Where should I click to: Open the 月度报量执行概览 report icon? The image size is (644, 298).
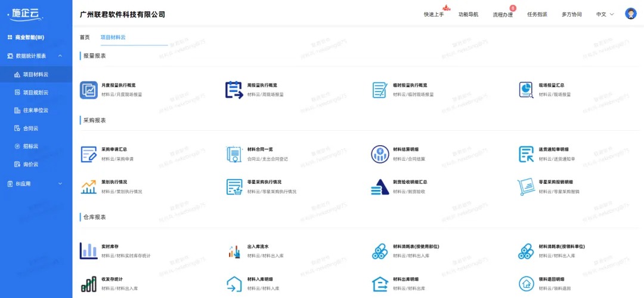tap(89, 90)
